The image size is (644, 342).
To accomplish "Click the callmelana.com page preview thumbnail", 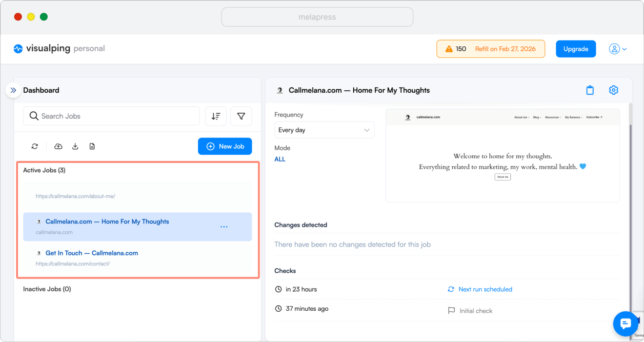I will tap(503, 156).
